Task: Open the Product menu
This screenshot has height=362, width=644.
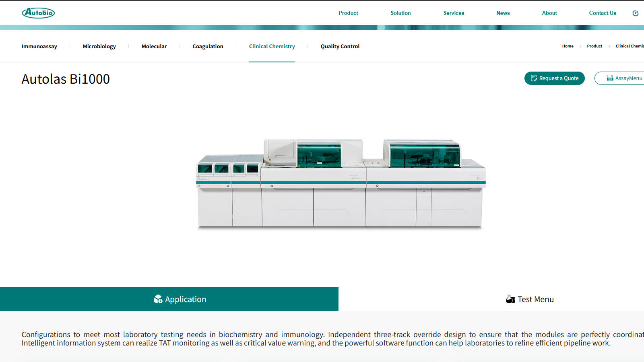Action: coord(348,13)
